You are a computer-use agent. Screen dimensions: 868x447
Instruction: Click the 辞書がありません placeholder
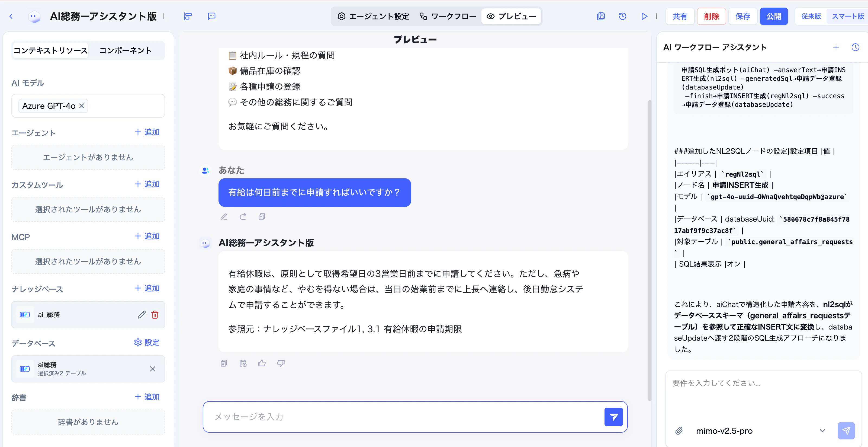88,422
